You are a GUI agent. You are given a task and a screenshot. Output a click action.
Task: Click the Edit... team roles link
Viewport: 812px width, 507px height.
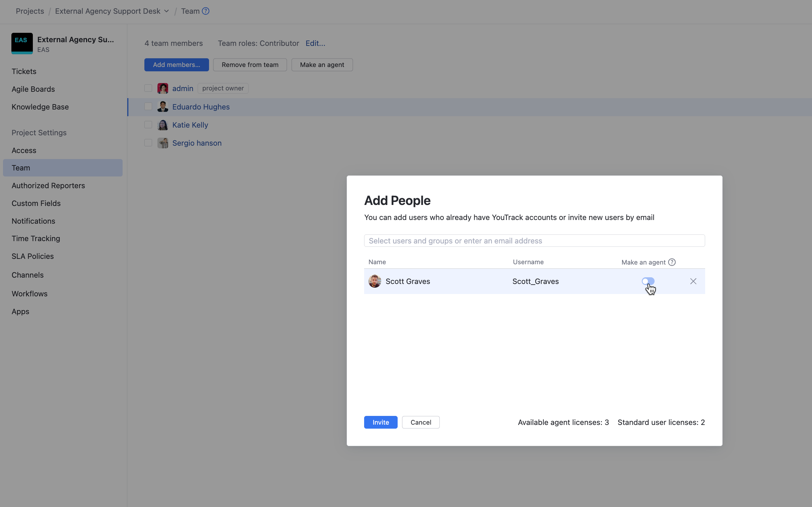click(315, 43)
